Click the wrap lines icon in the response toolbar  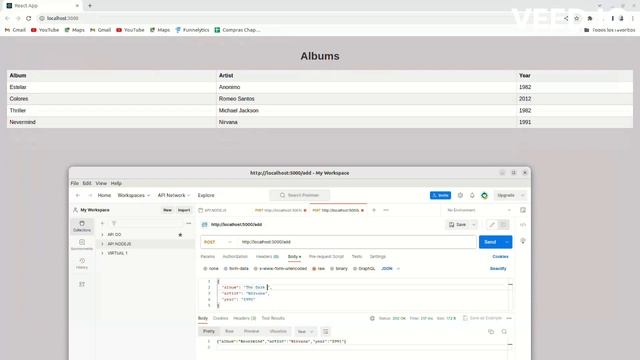pos(325,331)
